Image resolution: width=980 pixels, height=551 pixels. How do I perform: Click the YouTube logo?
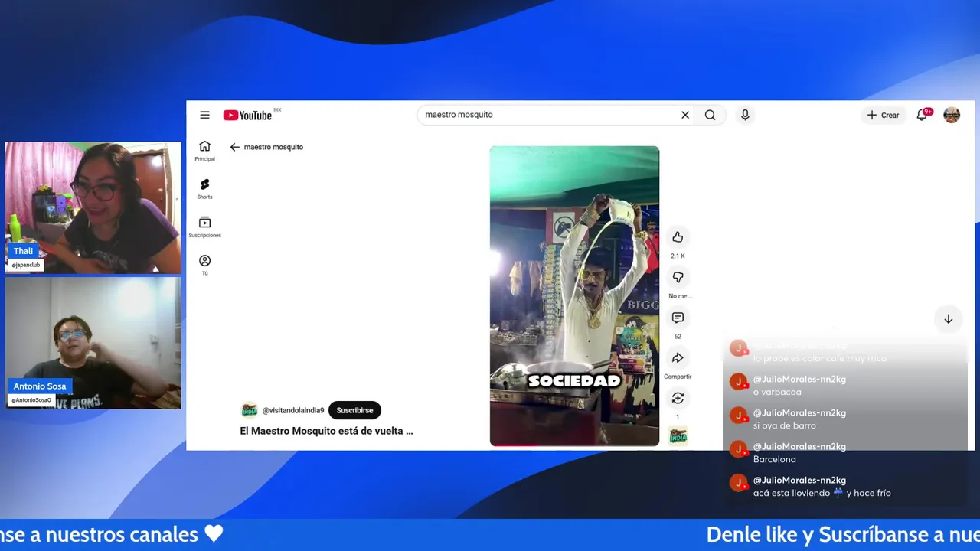point(248,115)
